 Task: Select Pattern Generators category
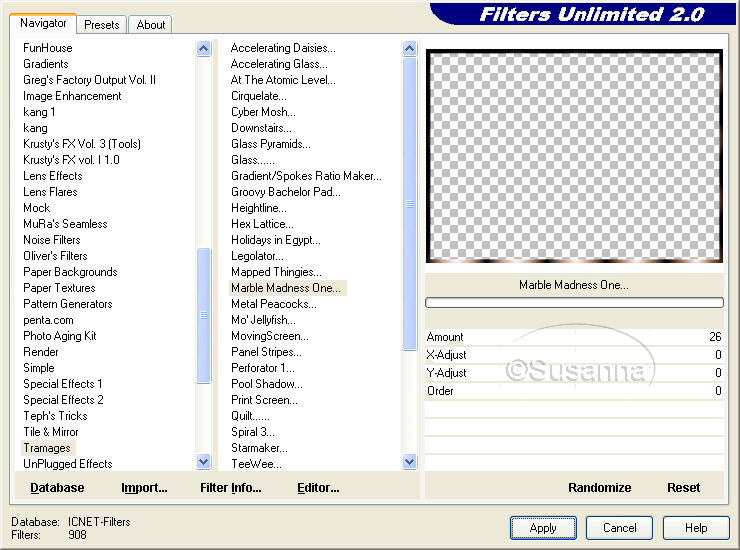(x=68, y=304)
